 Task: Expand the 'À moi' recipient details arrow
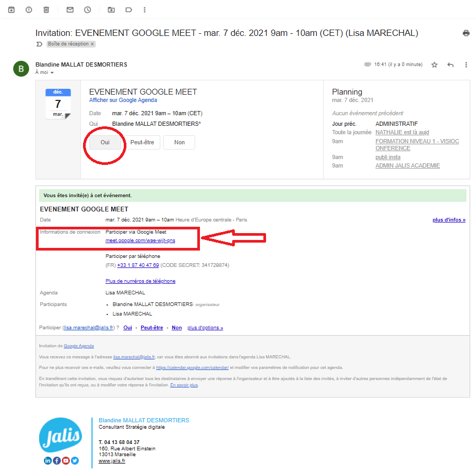(x=52, y=72)
